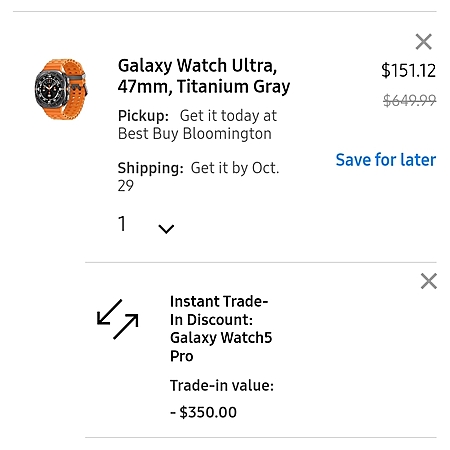Open the Instant Trade-In Discount heading

219,311
